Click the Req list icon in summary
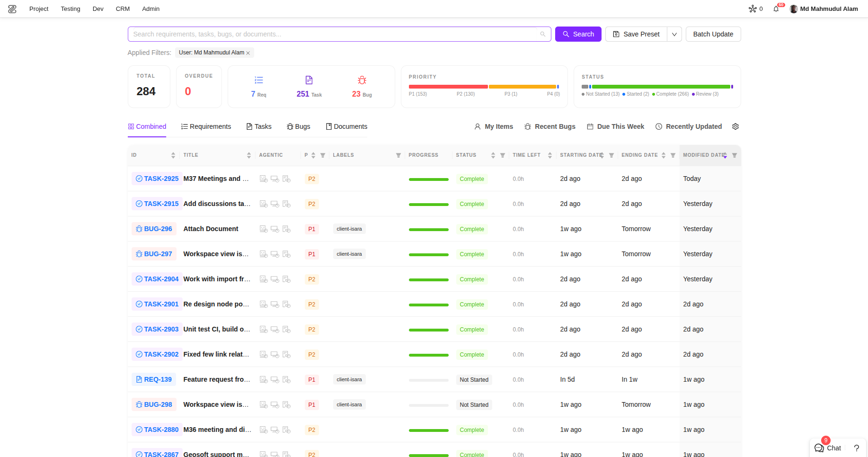 click(259, 80)
